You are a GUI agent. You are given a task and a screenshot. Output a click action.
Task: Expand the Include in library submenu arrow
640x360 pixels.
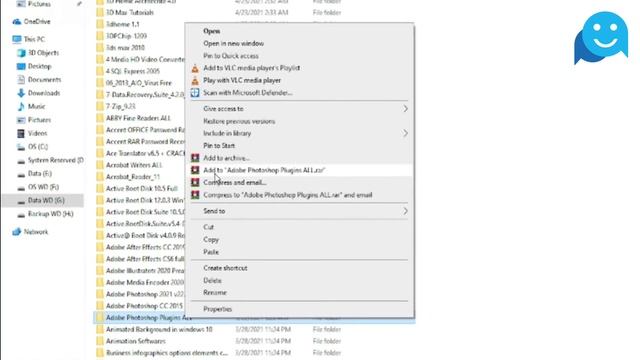(405, 133)
